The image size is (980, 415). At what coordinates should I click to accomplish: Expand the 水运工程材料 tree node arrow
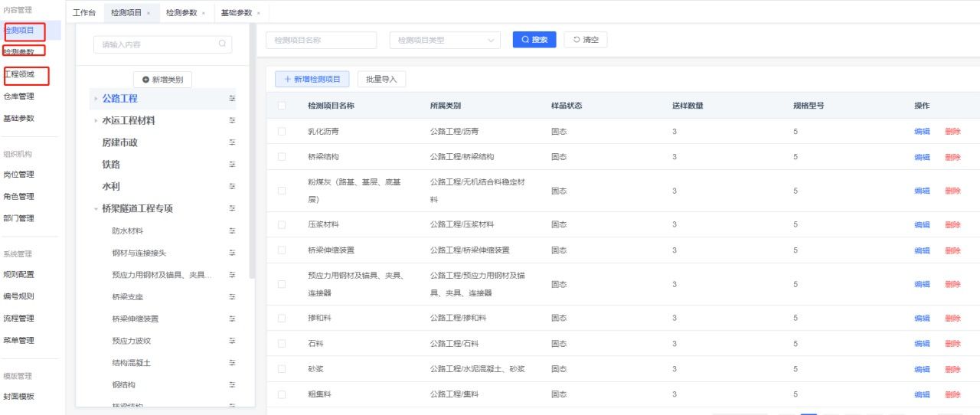pos(96,121)
